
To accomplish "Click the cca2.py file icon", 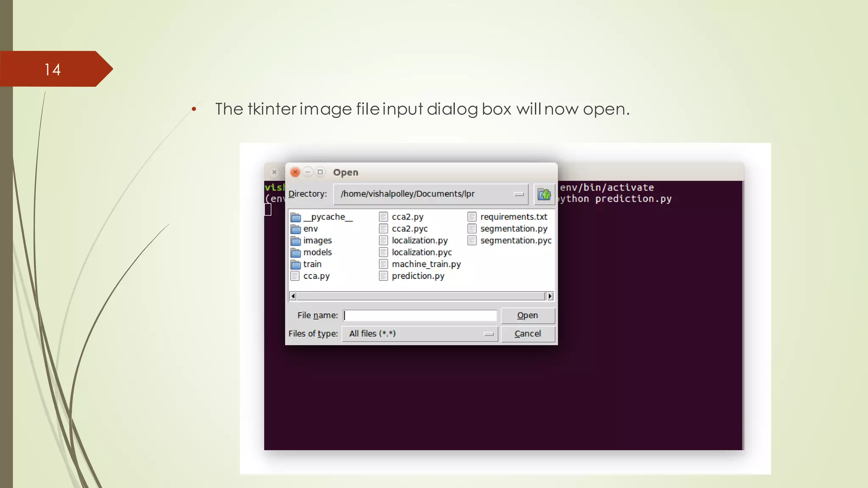I will 384,217.
